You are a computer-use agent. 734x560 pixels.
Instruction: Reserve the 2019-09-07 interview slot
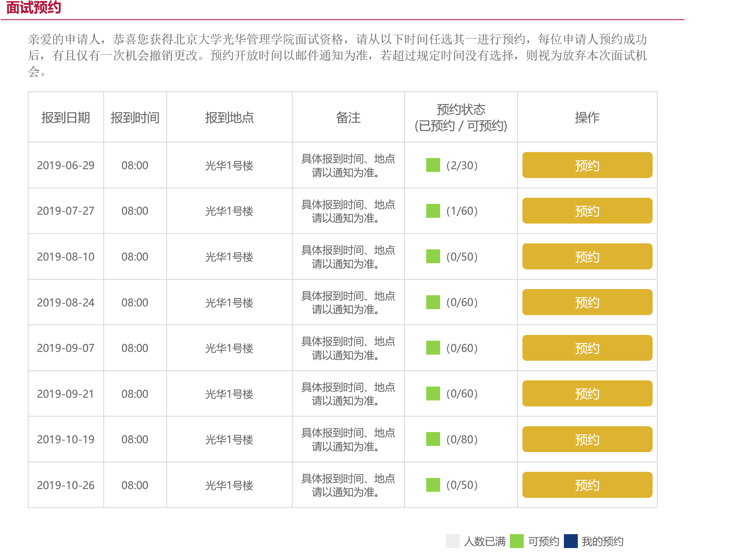tap(587, 348)
